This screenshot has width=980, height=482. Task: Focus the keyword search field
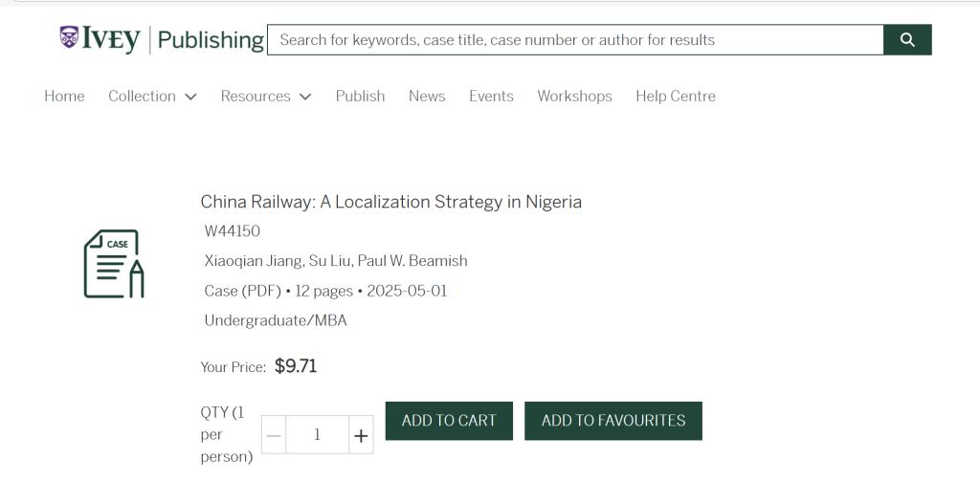coord(574,40)
